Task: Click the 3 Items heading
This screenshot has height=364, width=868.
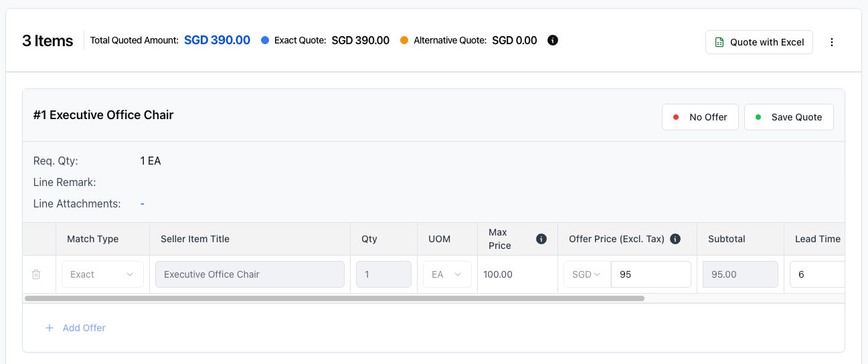Action: tap(48, 41)
